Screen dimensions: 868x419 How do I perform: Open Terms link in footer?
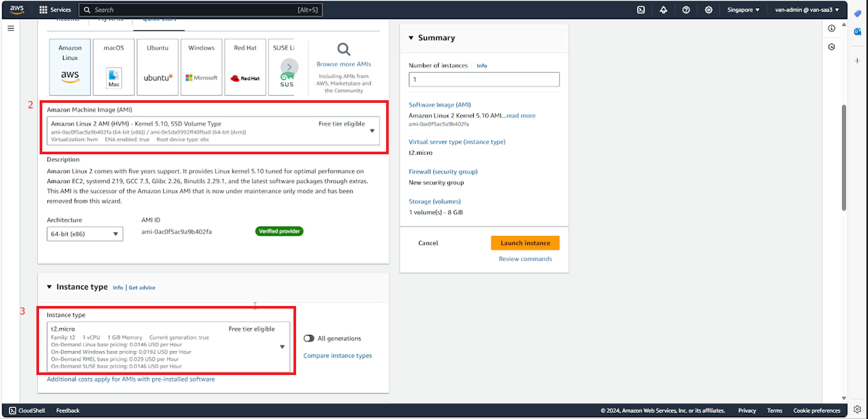775,410
